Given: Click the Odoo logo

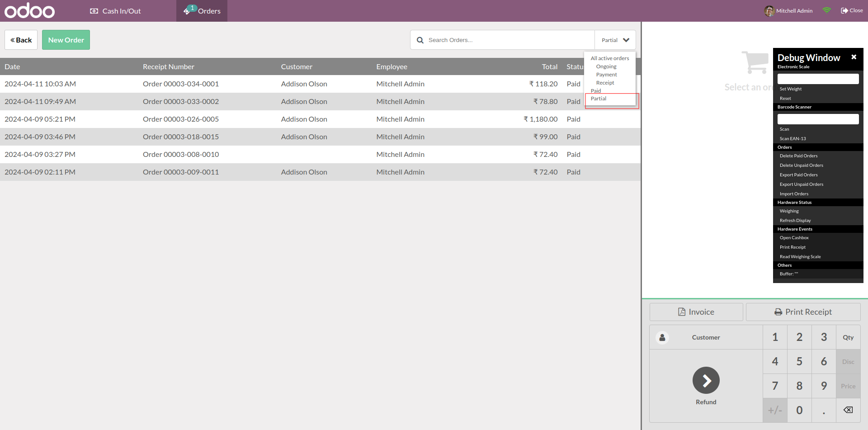Looking at the screenshot, I should [30, 10].
